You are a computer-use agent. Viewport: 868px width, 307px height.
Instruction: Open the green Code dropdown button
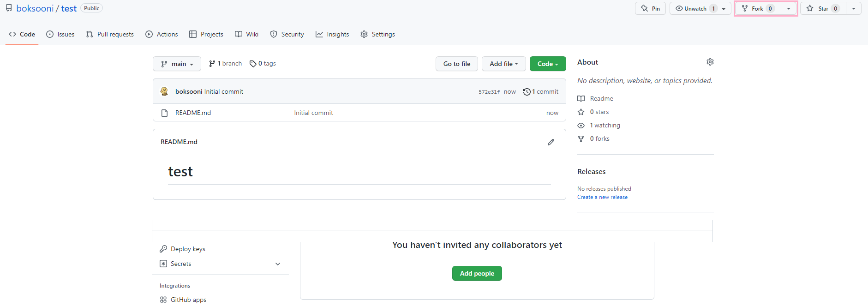click(x=548, y=64)
